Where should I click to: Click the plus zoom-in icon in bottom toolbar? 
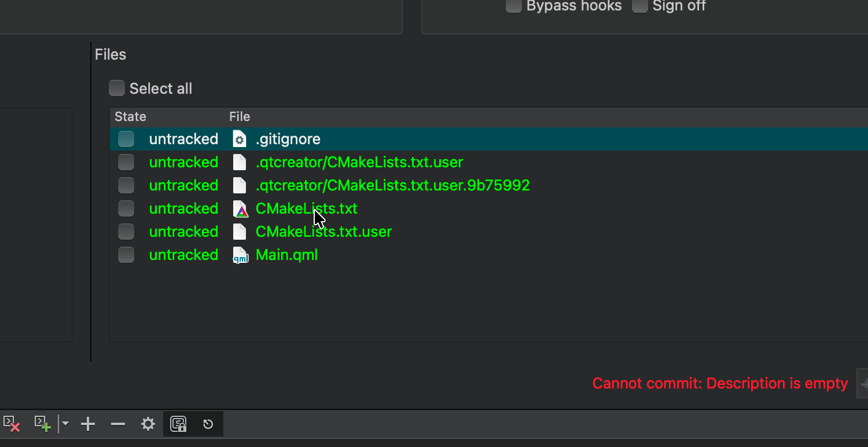88,424
